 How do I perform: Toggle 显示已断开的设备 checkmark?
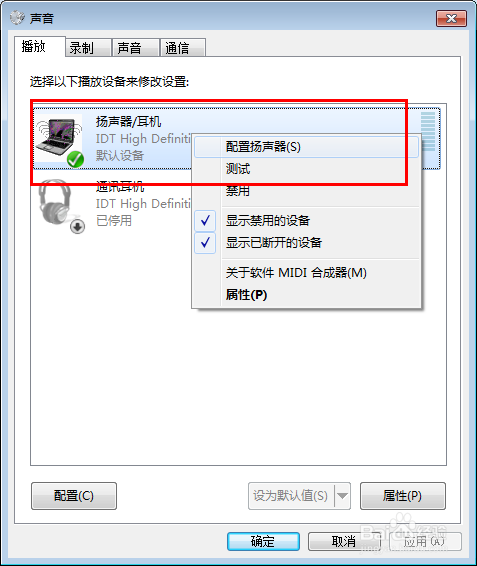point(205,243)
